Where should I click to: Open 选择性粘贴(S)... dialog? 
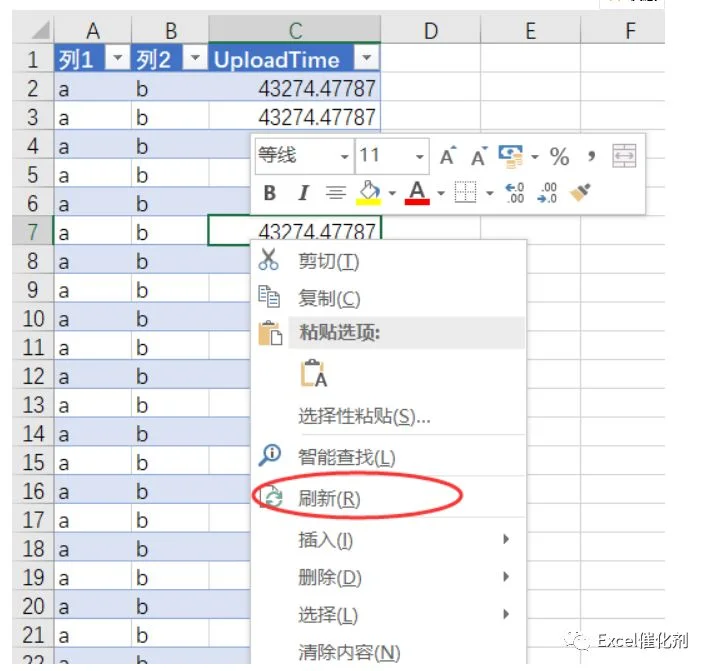[389, 416]
